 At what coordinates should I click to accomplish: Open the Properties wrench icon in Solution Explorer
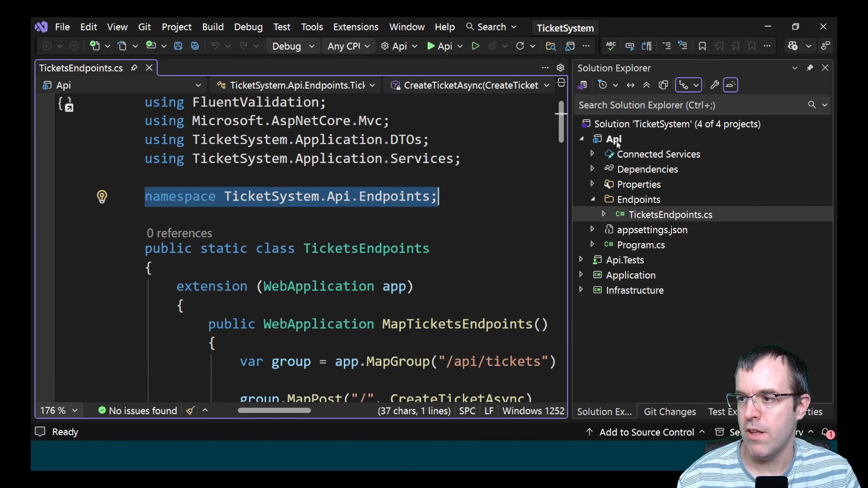[714, 85]
